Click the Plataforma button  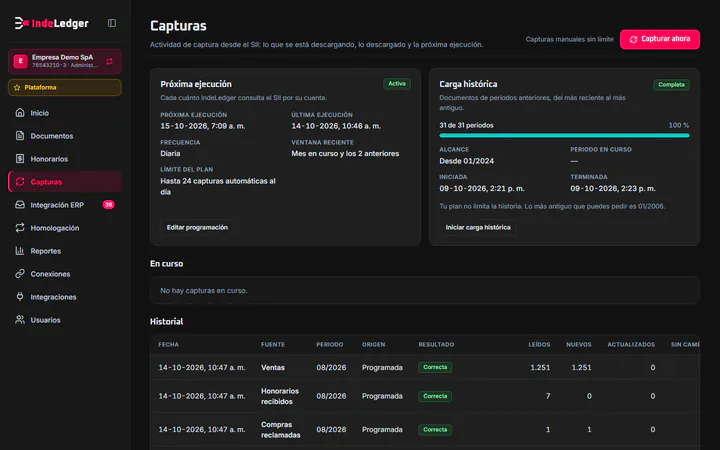[65, 87]
